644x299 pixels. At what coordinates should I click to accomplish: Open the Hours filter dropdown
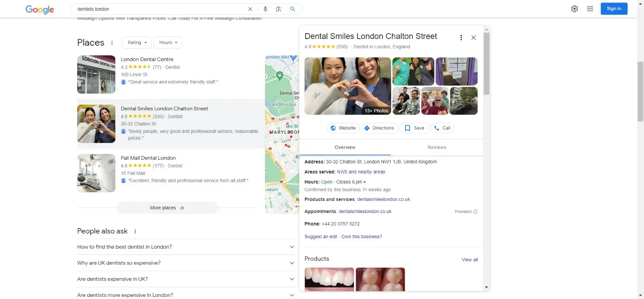[x=168, y=43]
